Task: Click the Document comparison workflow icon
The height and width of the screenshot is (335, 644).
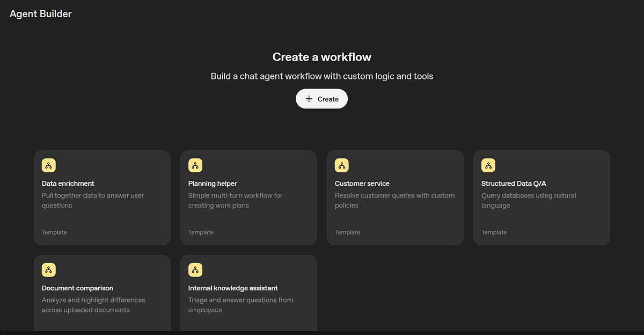Action: pos(48,270)
